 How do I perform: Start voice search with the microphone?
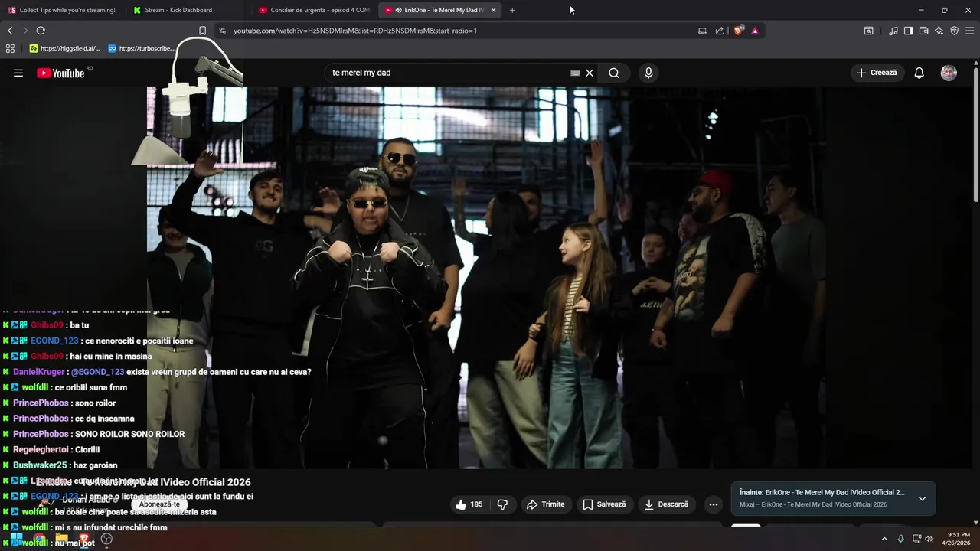648,73
